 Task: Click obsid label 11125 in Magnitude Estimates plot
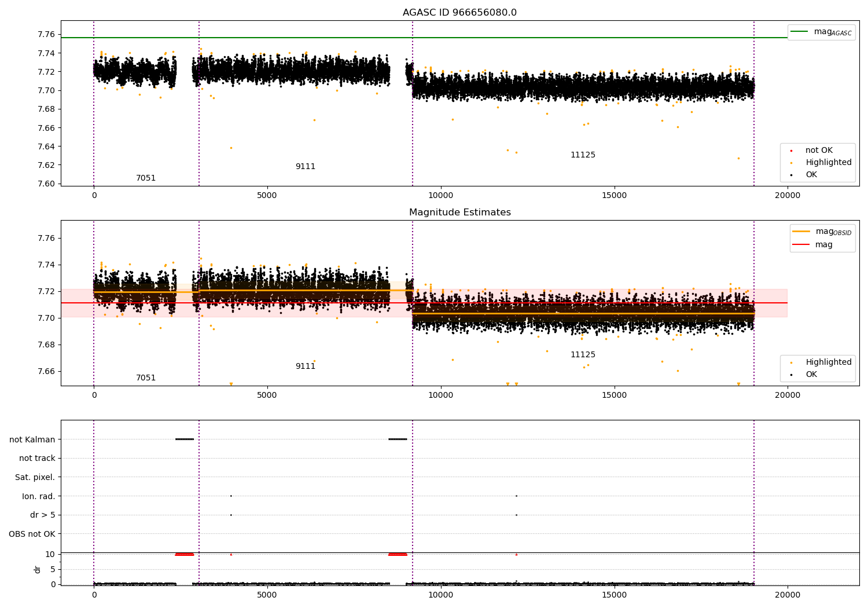(x=583, y=355)
